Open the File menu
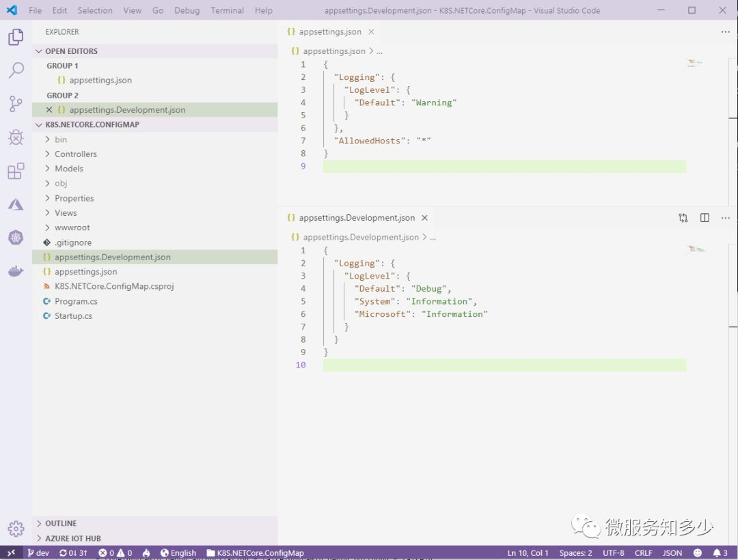Image resolution: width=738 pixels, height=560 pixels. (35, 10)
